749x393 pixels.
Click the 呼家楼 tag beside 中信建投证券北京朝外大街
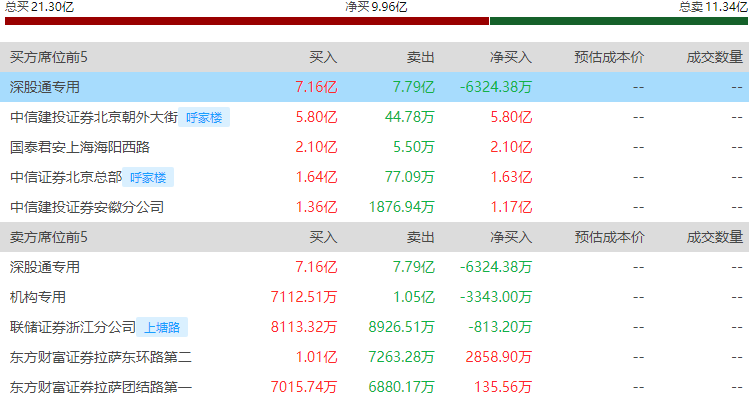[x=204, y=117]
